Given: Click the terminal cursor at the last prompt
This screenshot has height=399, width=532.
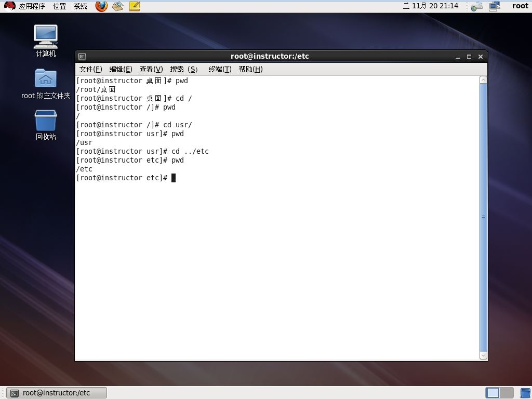Looking at the screenshot, I should (174, 178).
